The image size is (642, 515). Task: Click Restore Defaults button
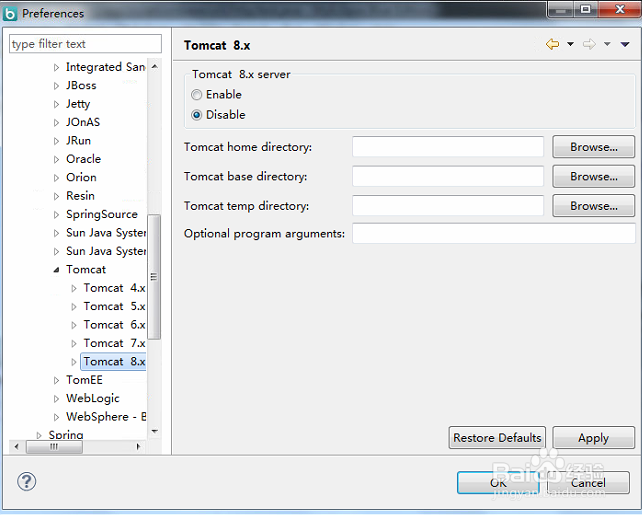497,438
